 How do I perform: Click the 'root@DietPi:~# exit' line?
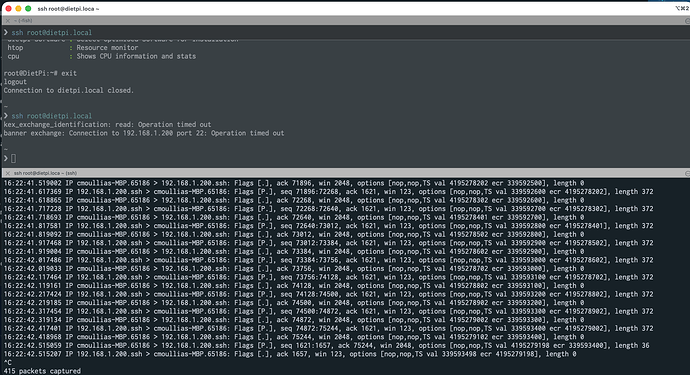coord(40,74)
